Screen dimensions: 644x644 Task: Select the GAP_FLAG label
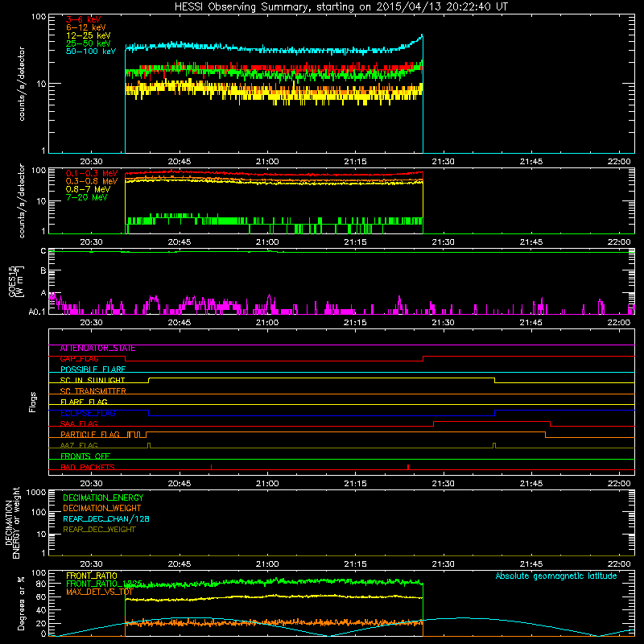pyautogui.click(x=79, y=359)
